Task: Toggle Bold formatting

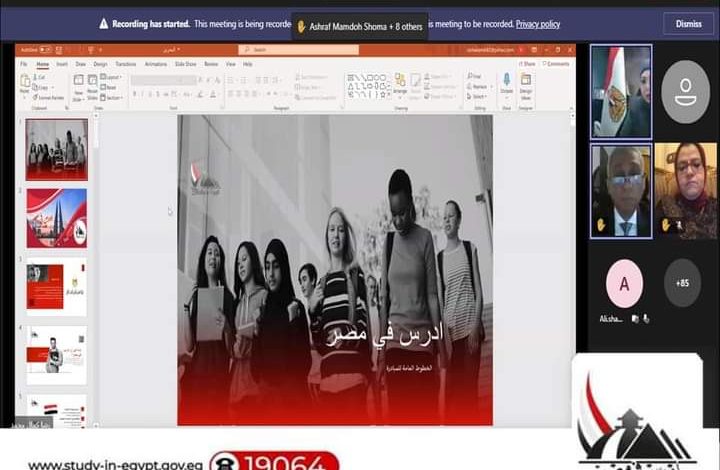Action: click(135, 94)
